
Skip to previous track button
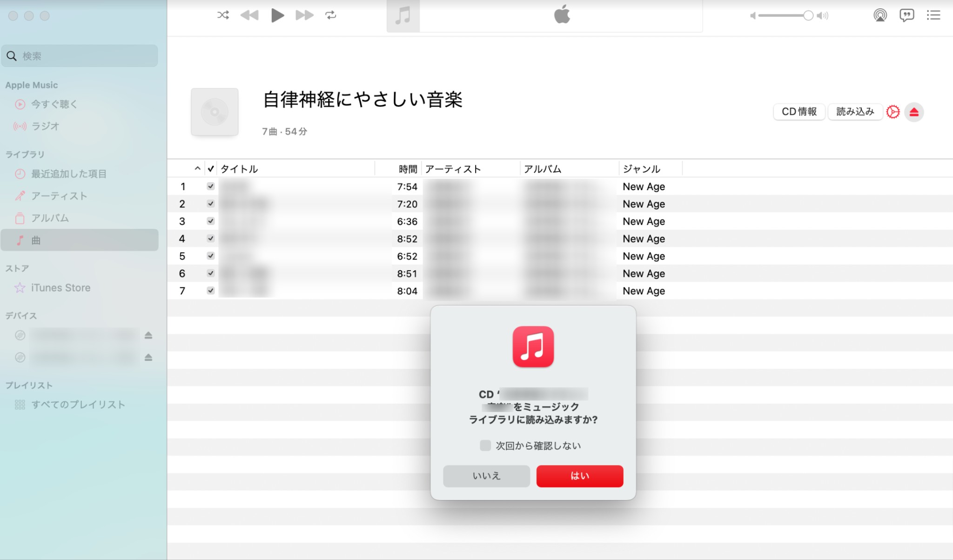coord(249,15)
